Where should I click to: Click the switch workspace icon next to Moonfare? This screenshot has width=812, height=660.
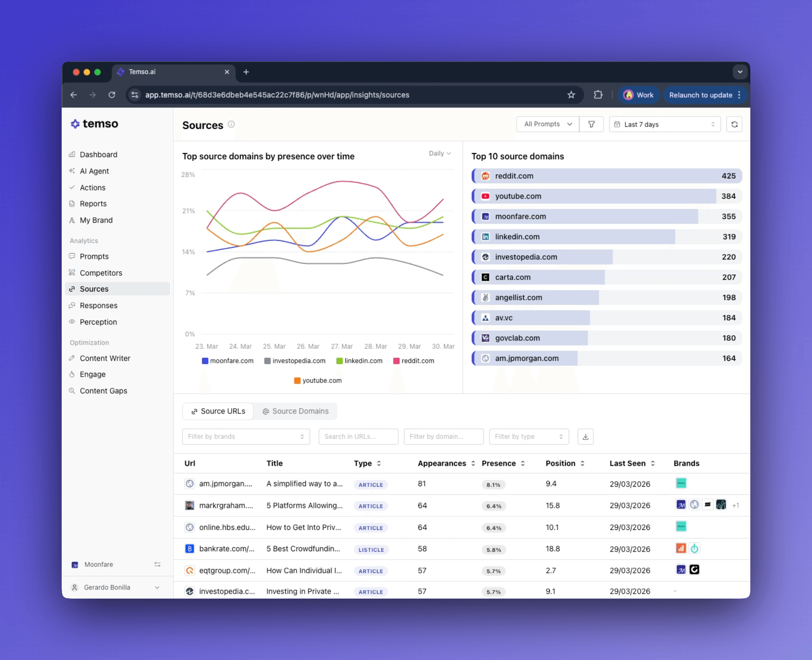click(157, 564)
